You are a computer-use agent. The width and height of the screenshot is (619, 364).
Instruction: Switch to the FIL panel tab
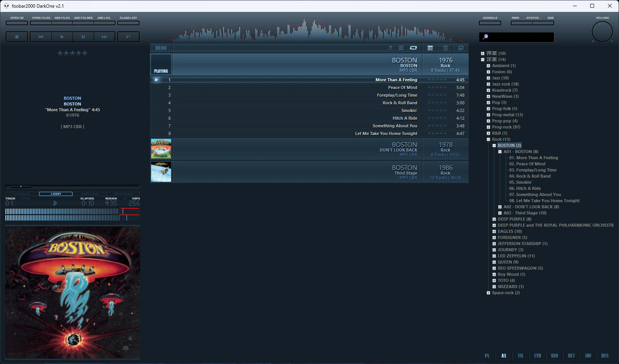tap(521, 356)
